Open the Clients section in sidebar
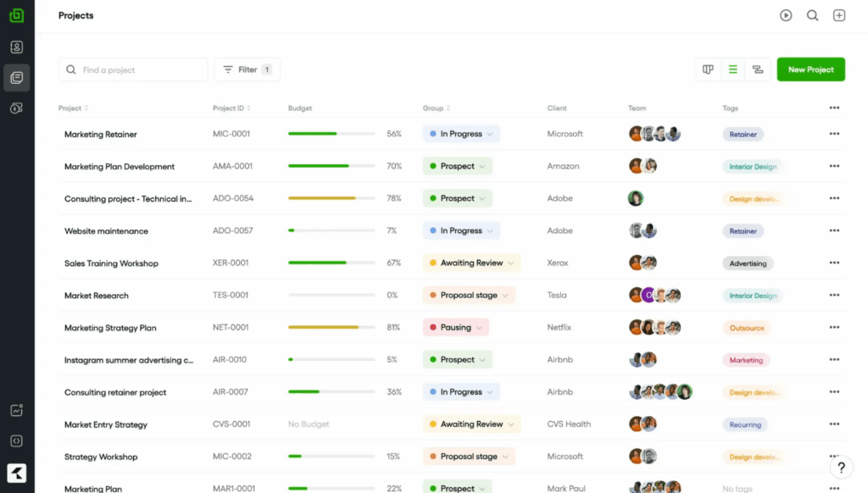This screenshot has height=493, width=868. [16, 47]
